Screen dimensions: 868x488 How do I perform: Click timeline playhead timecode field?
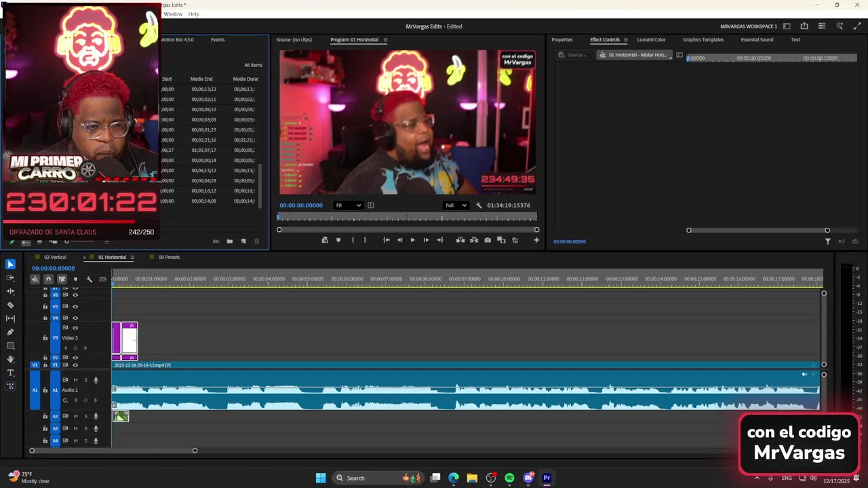[x=53, y=268]
